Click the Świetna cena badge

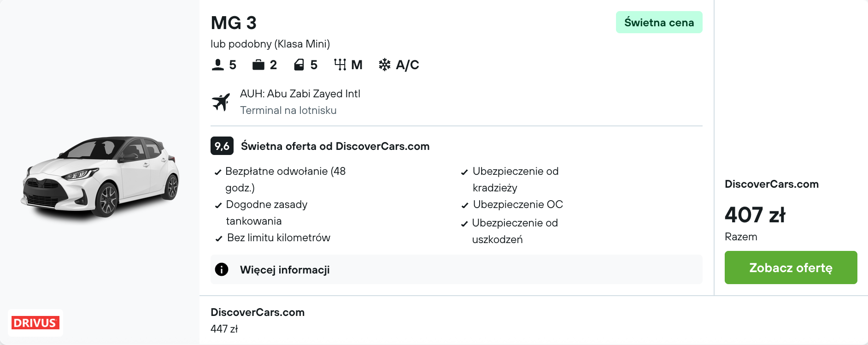(x=659, y=23)
